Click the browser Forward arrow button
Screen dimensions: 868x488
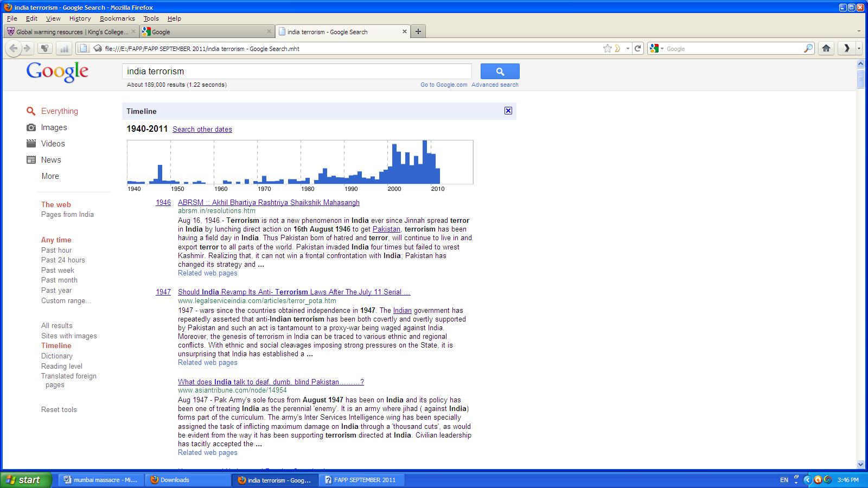(27, 48)
